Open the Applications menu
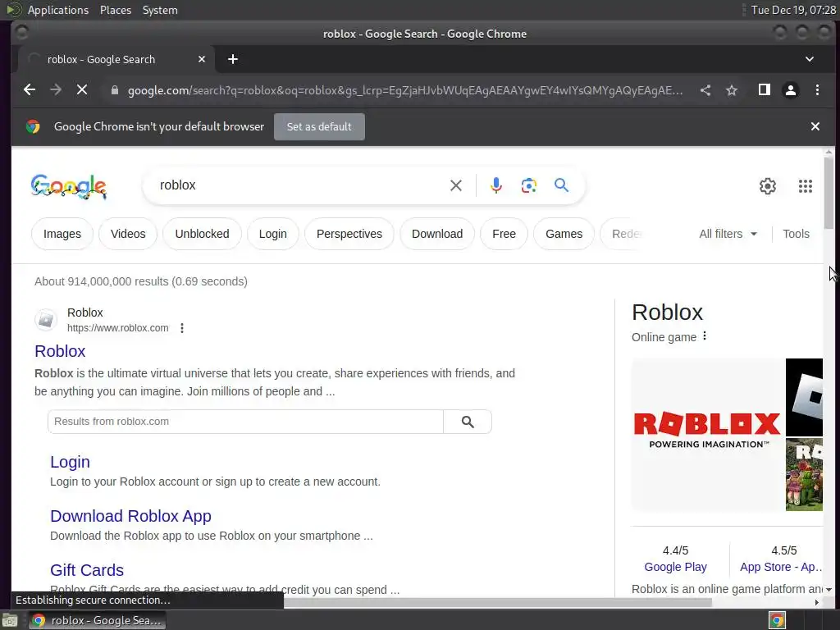 coord(58,10)
